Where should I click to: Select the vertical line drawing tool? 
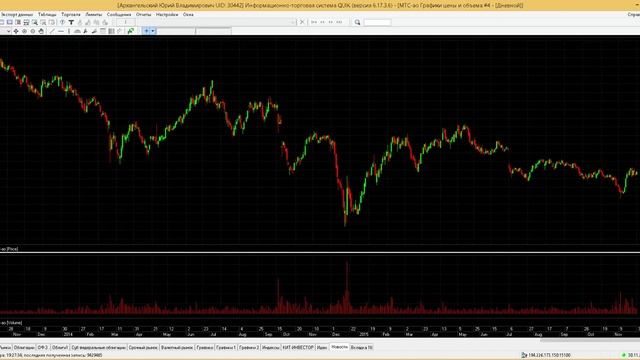(69, 31)
